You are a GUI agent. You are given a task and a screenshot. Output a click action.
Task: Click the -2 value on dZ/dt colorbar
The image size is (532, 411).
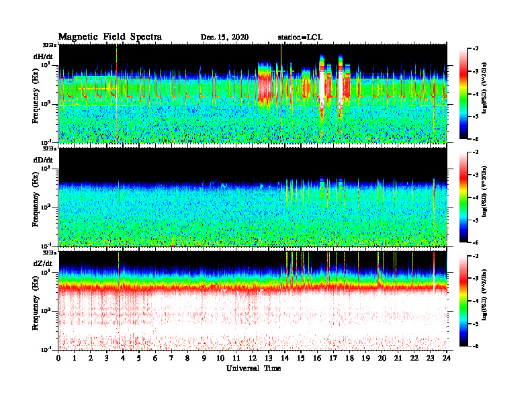click(x=476, y=256)
